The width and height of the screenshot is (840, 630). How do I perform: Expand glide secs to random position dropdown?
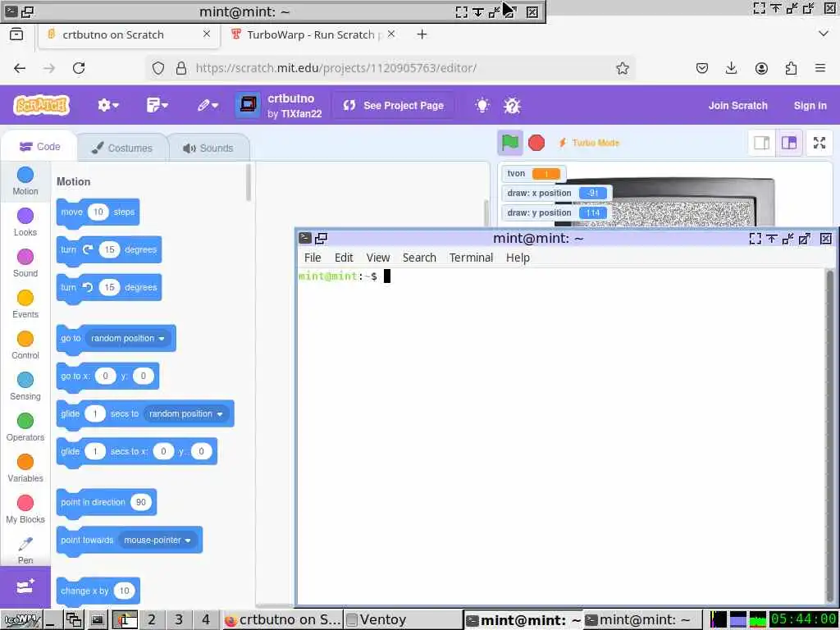(x=186, y=413)
